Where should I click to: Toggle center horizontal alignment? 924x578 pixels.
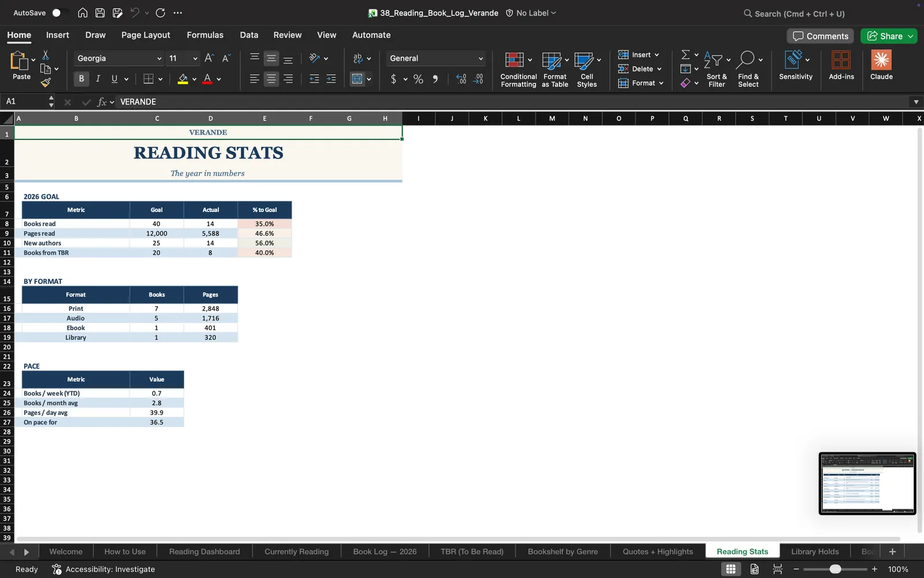pos(271,79)
